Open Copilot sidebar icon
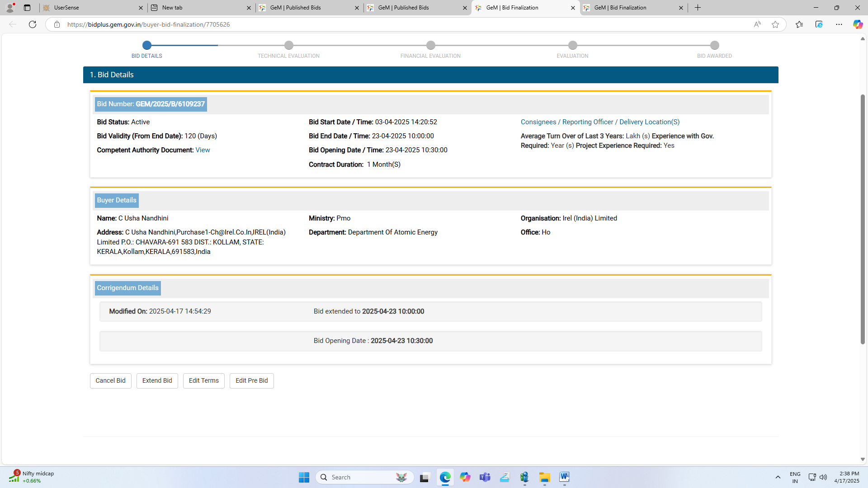The width and height of the screenshot is (868, 488). [858, 24]
